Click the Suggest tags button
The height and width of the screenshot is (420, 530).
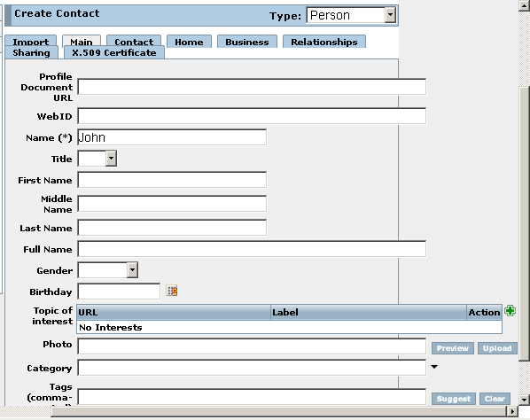pos(454,399)
